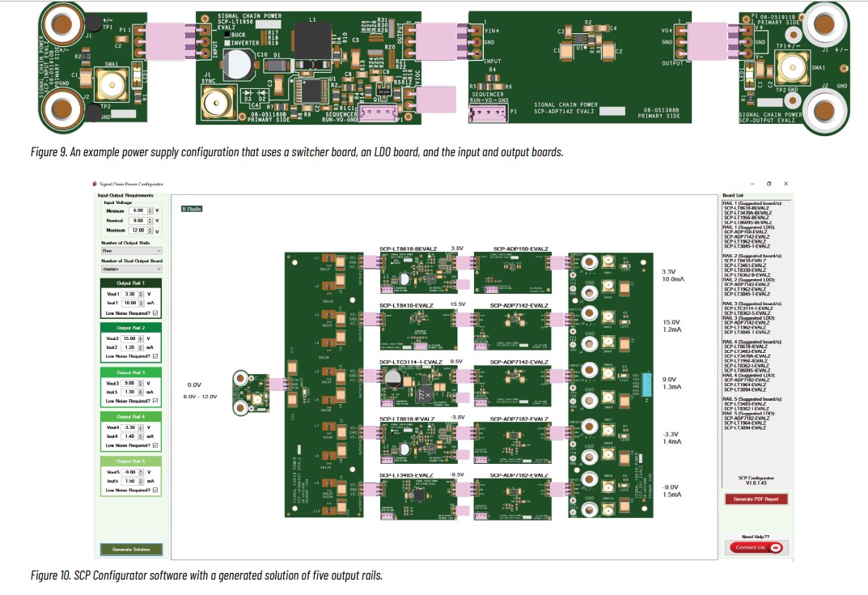Select the SCP-LT8618-BEVALZ board image in workspace
This screenshot has height=595, width=868.
click(418, 274)
